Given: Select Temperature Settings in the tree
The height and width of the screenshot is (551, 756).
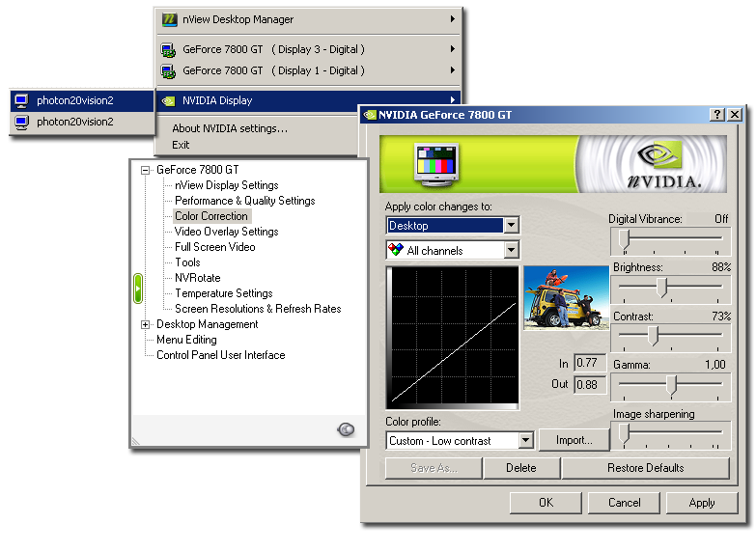Looking at the screenshot, I should 224,293.
